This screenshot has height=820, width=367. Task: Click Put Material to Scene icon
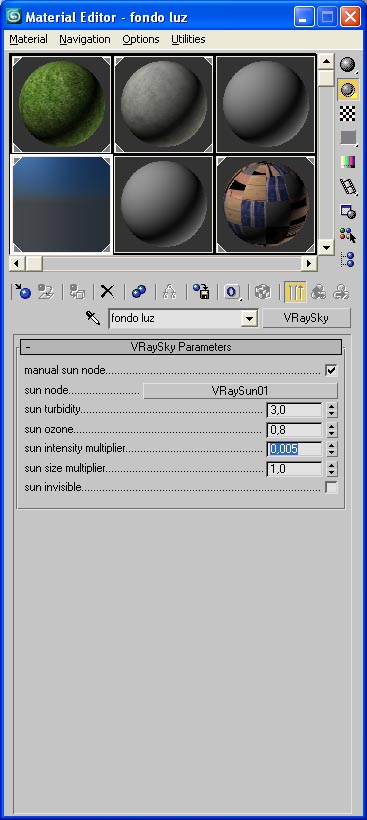pyautogui.click(x=46, y=292)
